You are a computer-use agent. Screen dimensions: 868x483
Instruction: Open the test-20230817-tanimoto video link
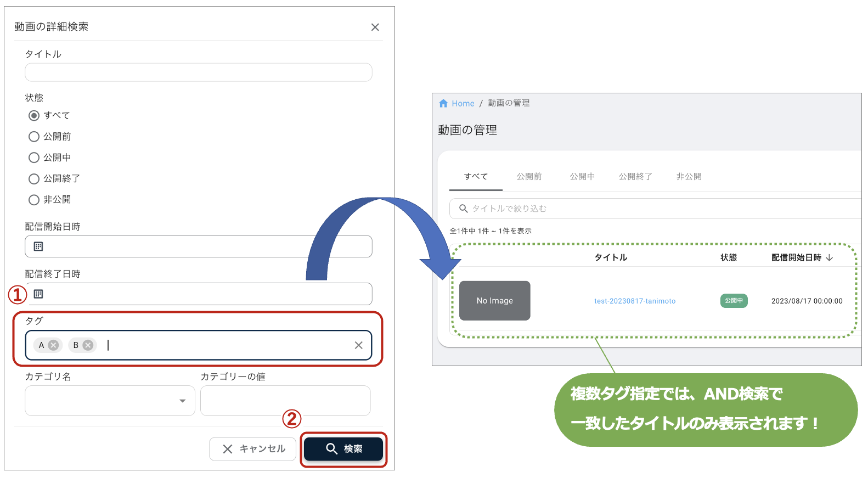pyautogui.click(x=634, y=301)
